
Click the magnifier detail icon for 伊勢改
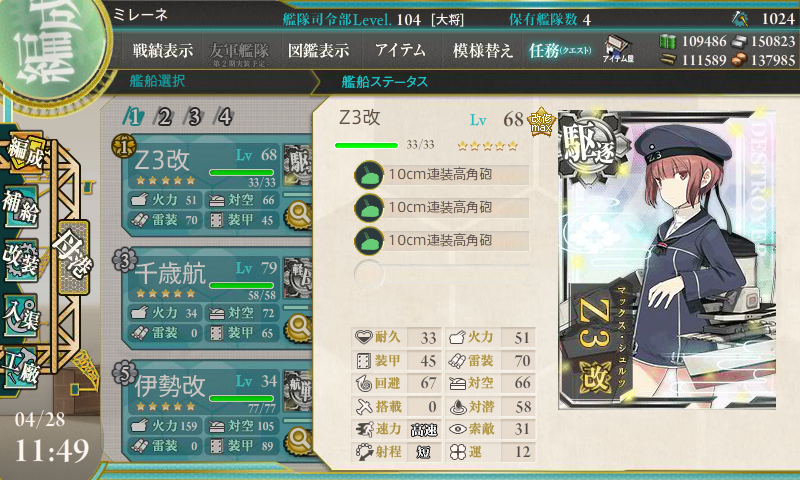click(x=298, y=439)
